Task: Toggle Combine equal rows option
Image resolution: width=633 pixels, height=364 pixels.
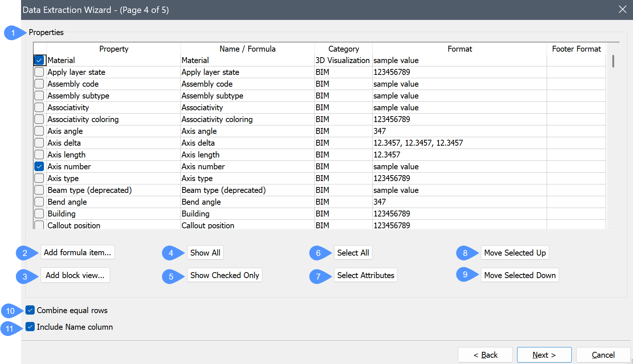Action: tap(30, 311)
